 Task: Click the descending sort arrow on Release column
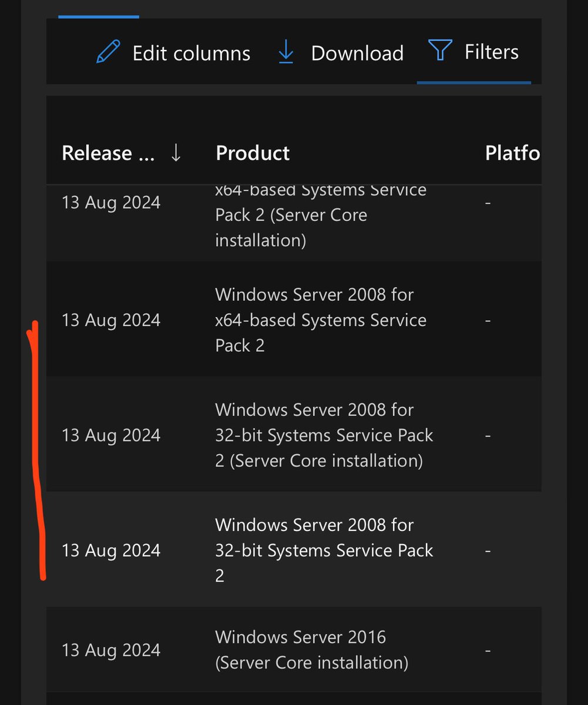(x=176, y=152)
